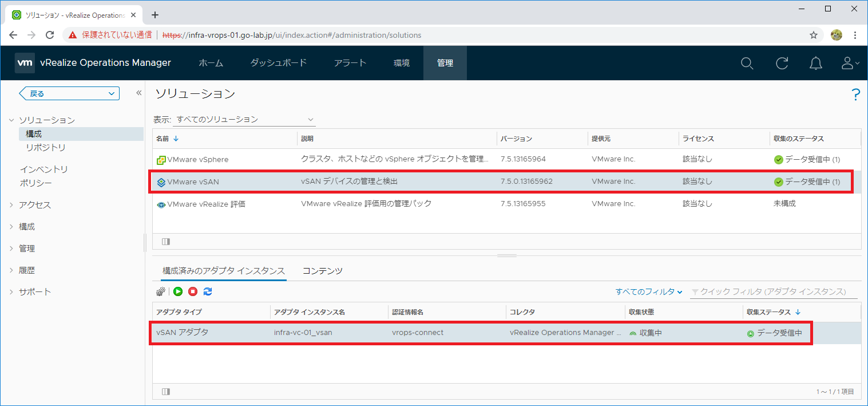This screenshot has width=868, height=406.
Task: Click the not-secure warning icon in address bar
Action: click(x=73, y=35)
